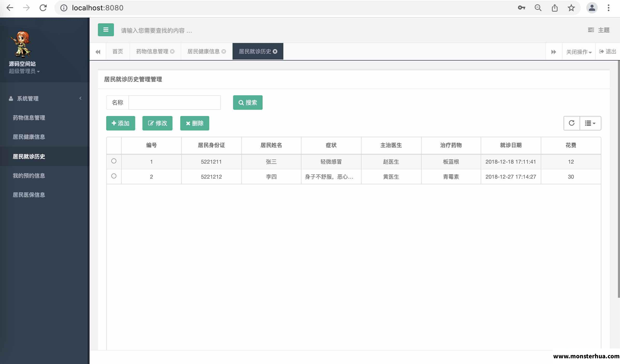This screenshot has width=620, height=364.
Task: Toggle sidebar with green hamburger button
Action: tap(106, 30)
